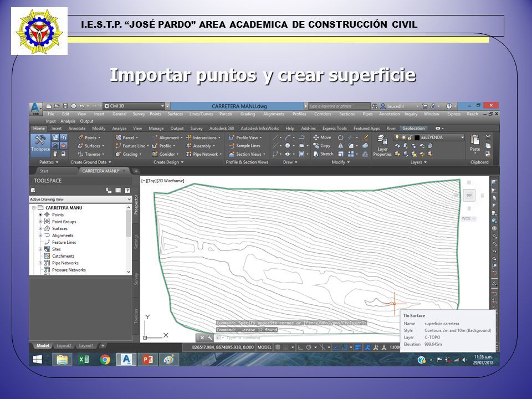Image resolution: width=532 pixels, height=399 pixels.
Task: Click the Help question mark icon
Action: [449, 106]
